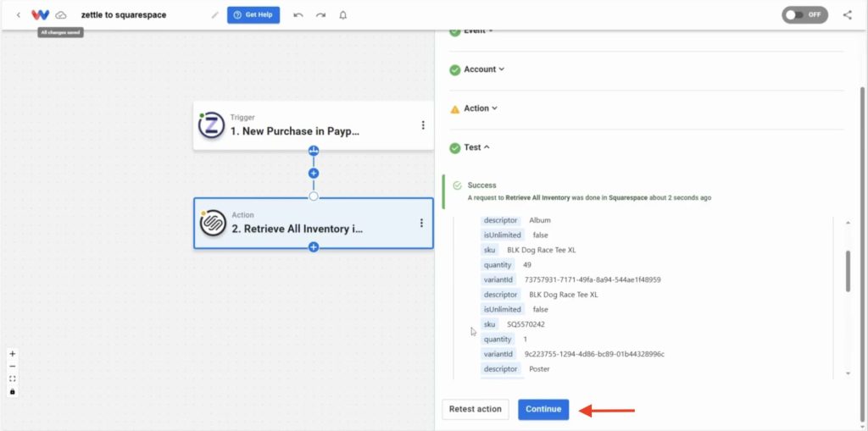The image size is (868, 431).
Task: Click the Test green checkmark icon
Action: pyautogui.click(x=455, y=148)
